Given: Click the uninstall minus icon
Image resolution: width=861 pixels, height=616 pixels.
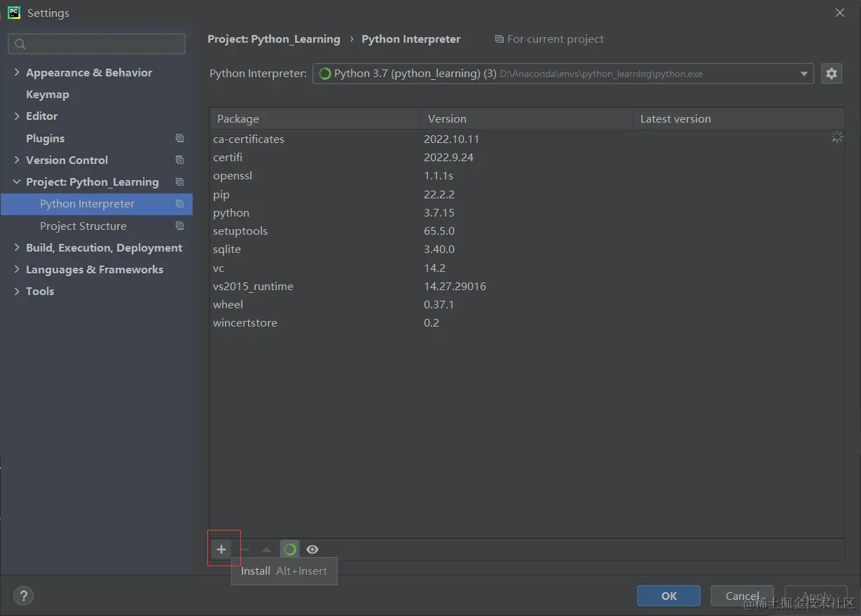Looking at the screenshot, I should point(244,549).
